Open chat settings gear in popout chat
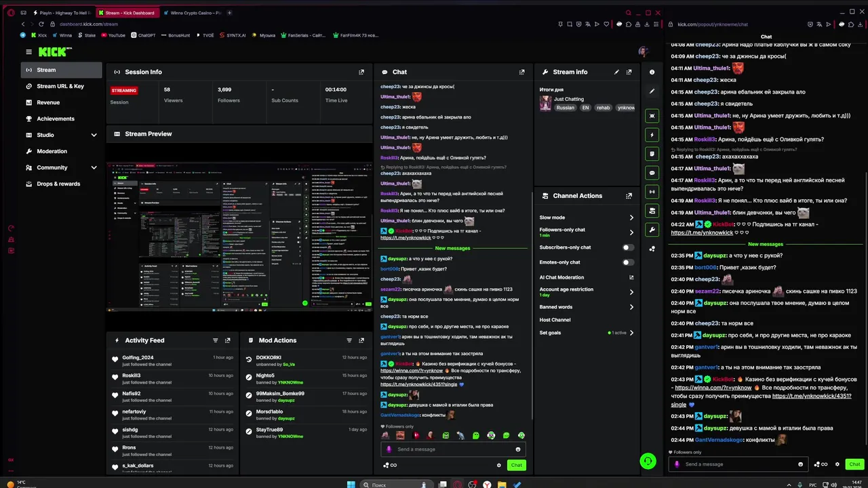868x488 pixels. [837, 464]
